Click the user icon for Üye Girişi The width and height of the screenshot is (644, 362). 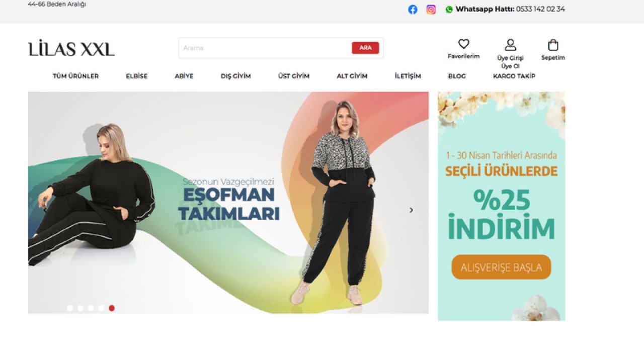point(511,44)
